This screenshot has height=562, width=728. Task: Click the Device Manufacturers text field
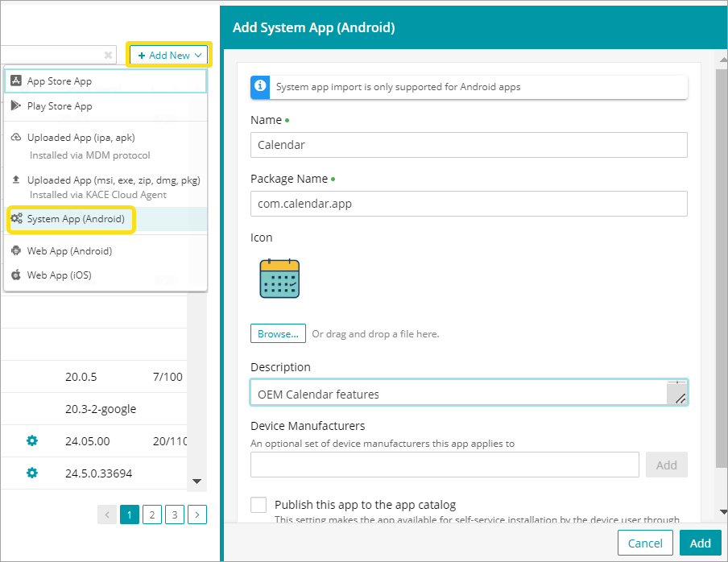point(445,465)
